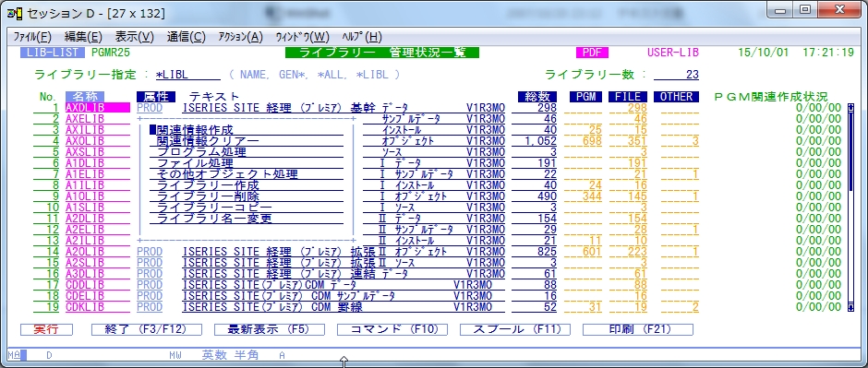Click scrollbar down arrow at list bottom
Screen dimensions: 868x368
tap(851, 306)
